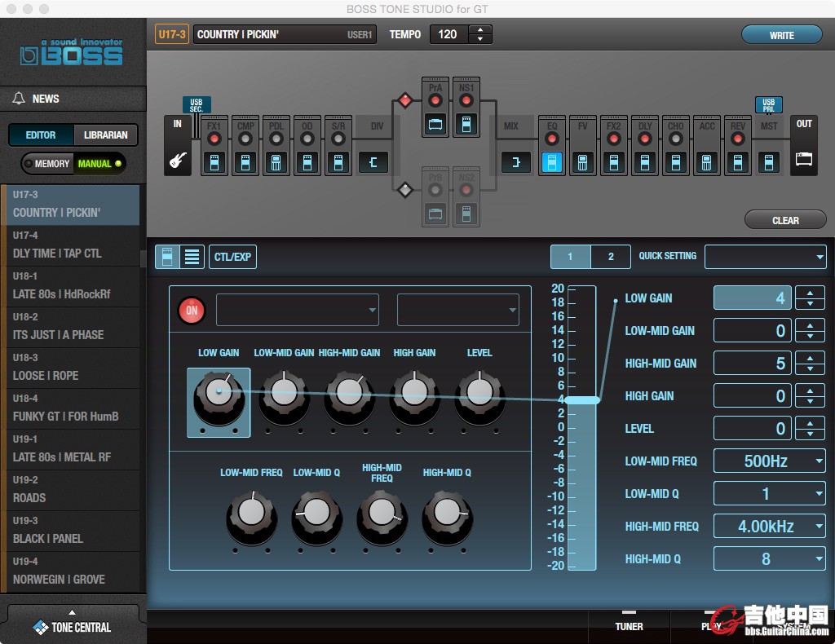Expand the LOW-MID FREQ 500Hz dropdown
The image size is (835, 644).
click(769, 461)
